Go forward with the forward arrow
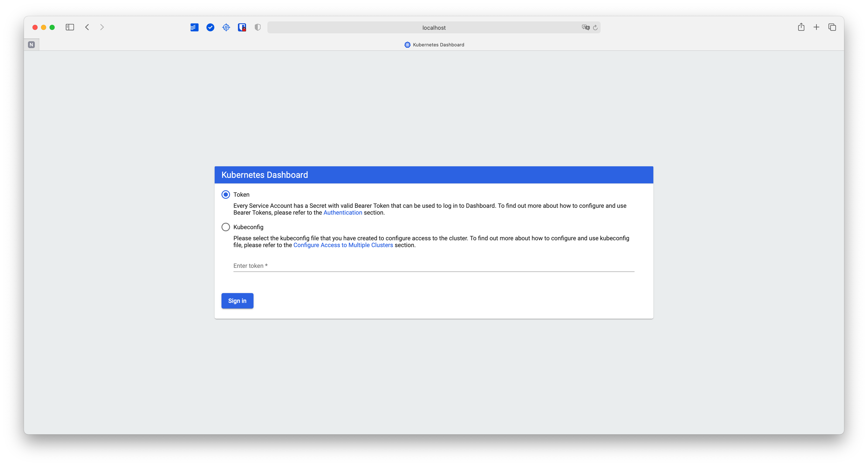868x466 pixels. click(x=102, y=27)
